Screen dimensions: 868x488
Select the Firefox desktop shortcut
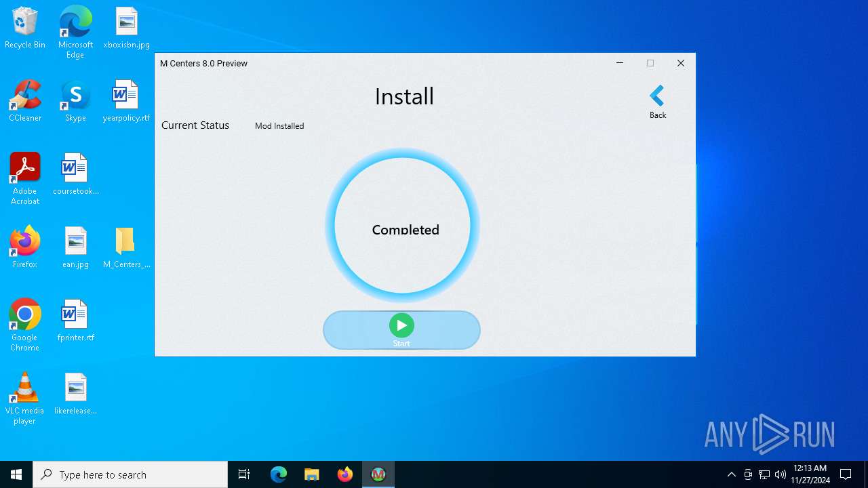(x=25, y=247)
